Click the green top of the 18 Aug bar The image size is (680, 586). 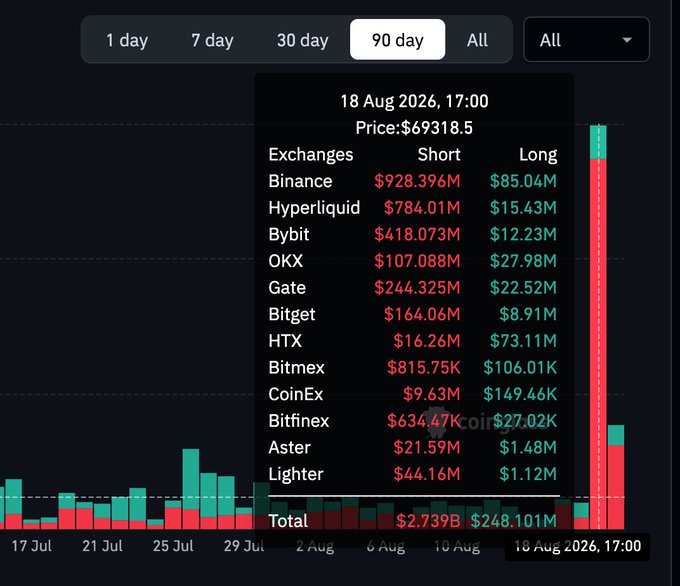tap(598, 142)
